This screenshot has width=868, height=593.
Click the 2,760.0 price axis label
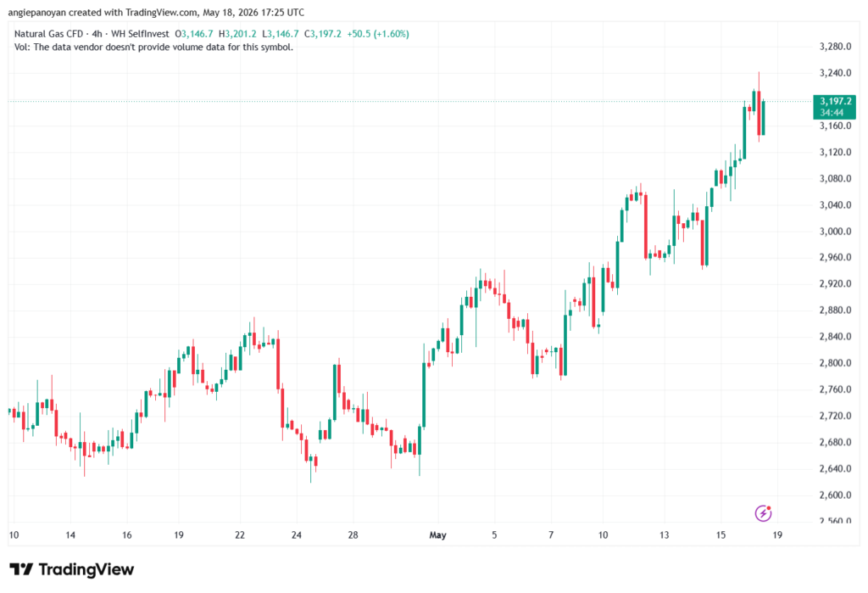tap(835, 389)
